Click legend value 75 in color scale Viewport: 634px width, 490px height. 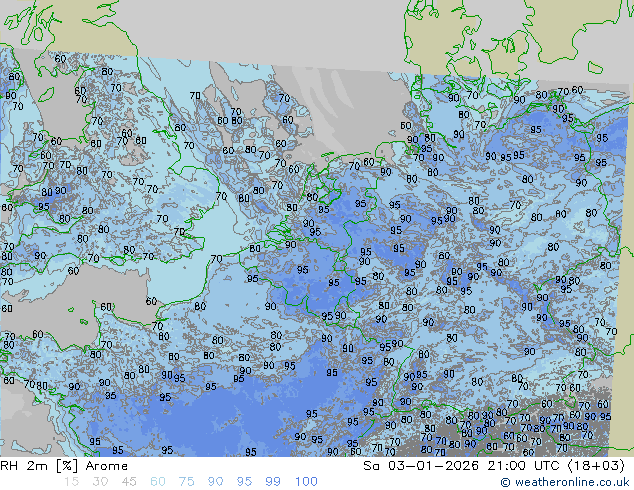[187, 482]
